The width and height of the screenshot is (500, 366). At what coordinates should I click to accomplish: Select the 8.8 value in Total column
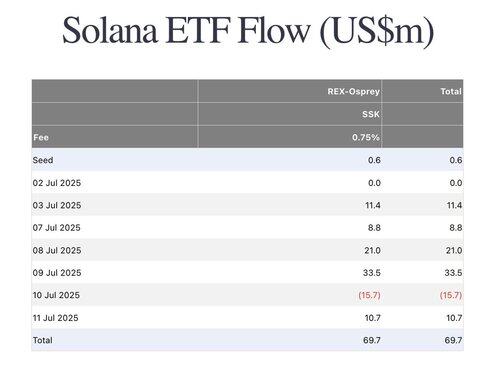(x=456, y=228)
